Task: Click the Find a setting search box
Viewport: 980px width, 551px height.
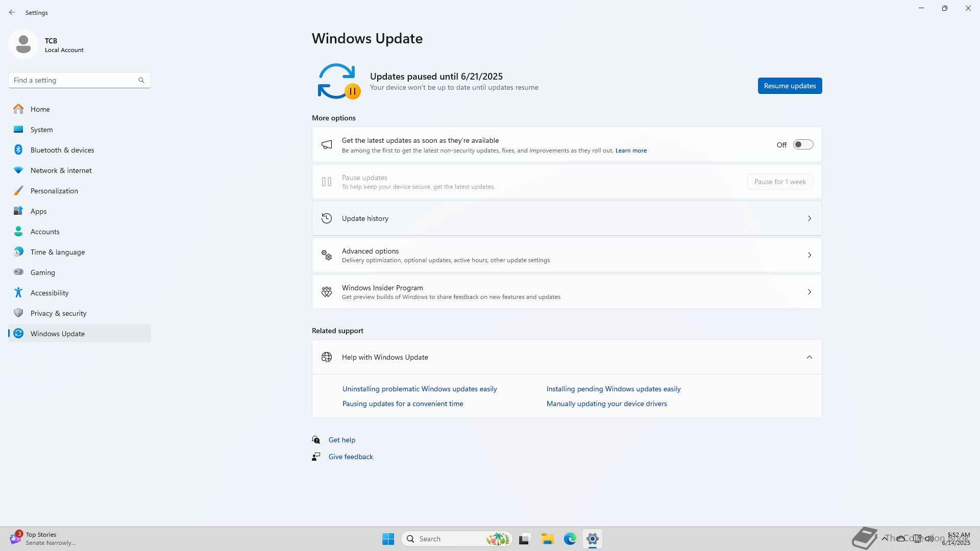Action: [74, 80]
